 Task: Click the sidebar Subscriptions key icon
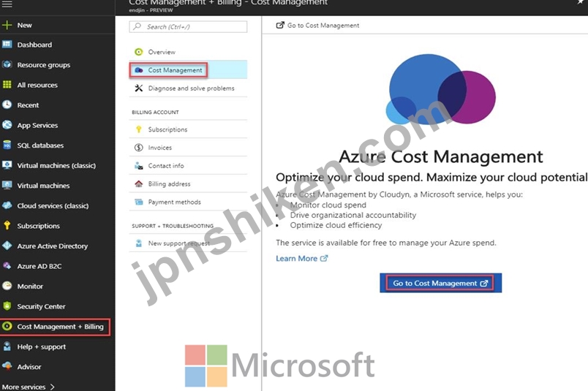(x=7, y=225)
